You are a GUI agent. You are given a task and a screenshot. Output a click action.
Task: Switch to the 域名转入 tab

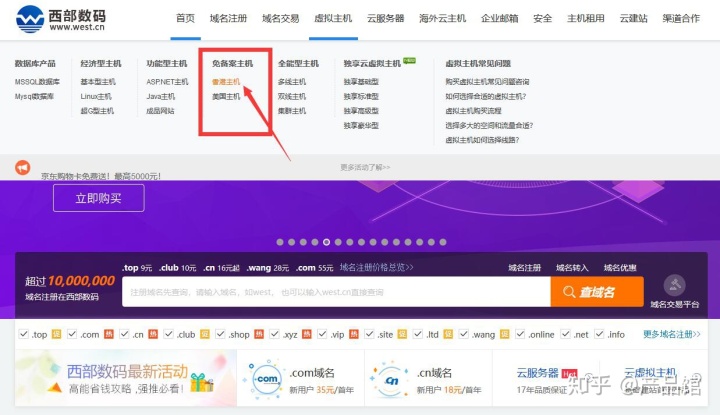572,268
